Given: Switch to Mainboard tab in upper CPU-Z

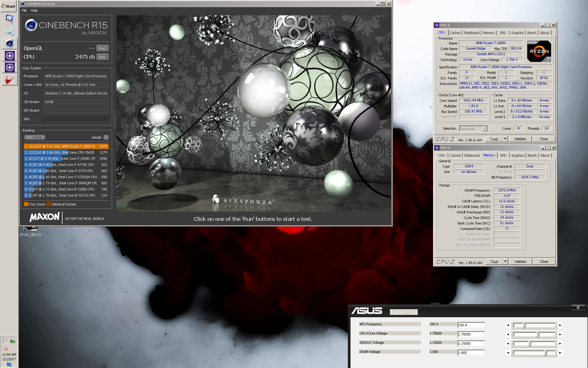Looking at the screenshot, I should pyautogui.click(x=471, y=33).
